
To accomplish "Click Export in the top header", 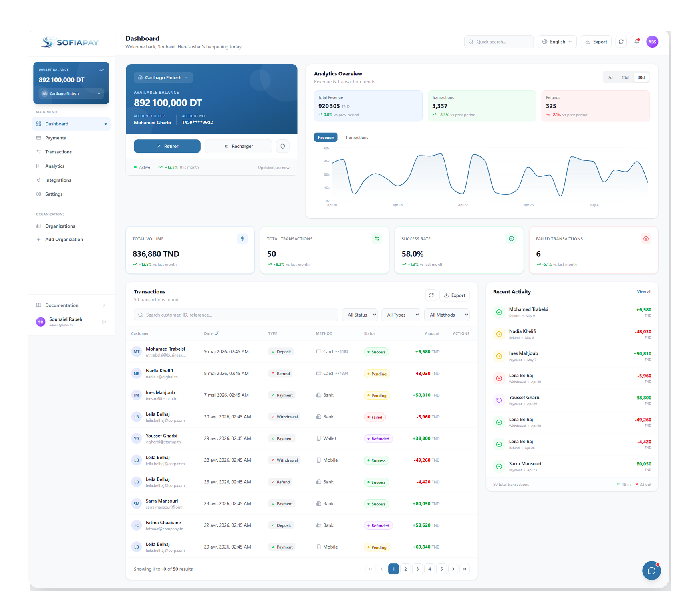I will [596, 42].
